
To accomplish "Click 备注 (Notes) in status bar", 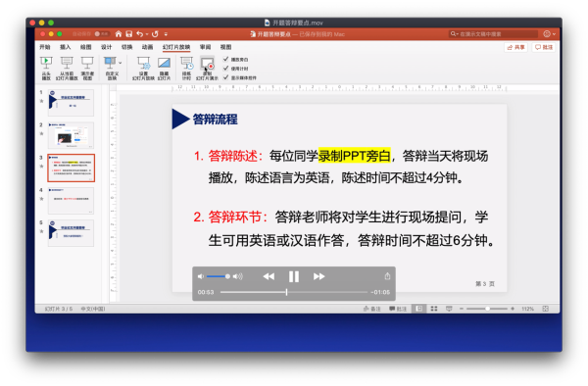I will point(372,309).
